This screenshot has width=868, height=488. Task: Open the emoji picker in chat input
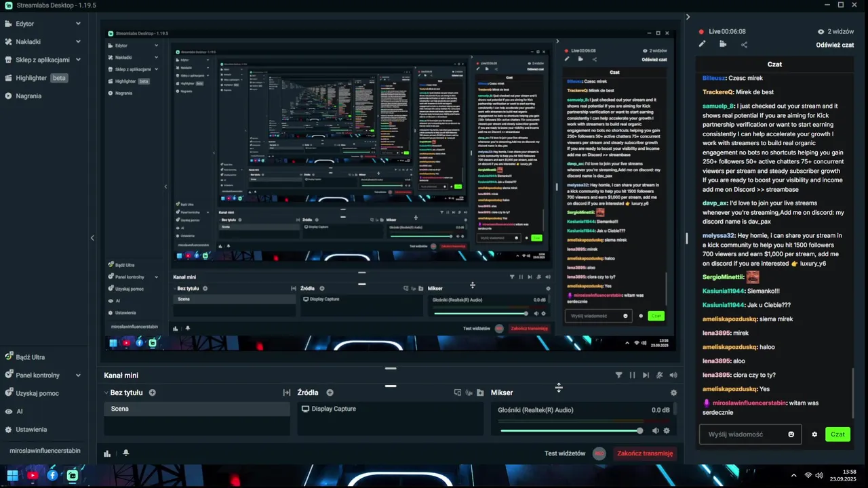point(791,434)
